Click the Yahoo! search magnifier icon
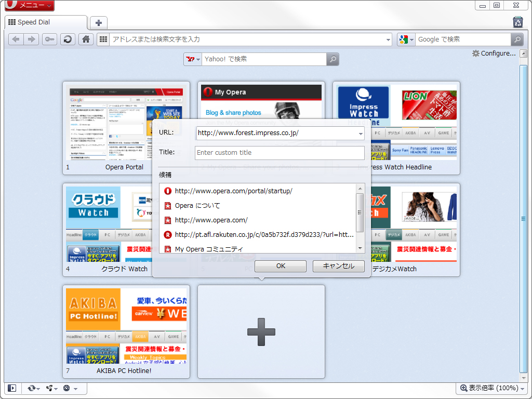 (x=332, y=59)
